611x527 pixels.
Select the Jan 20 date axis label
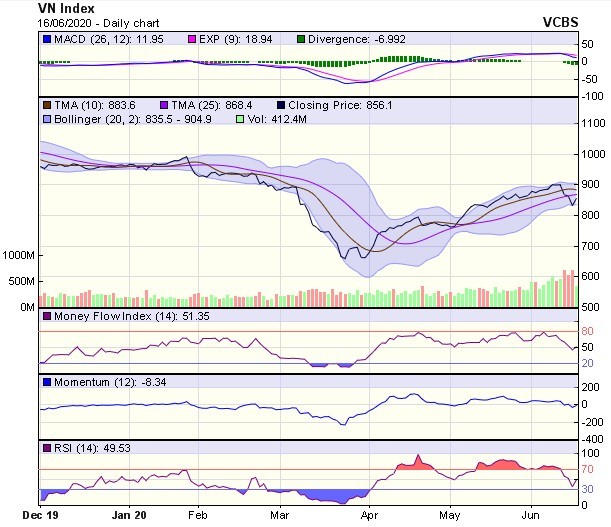pyautogui.click(x=129, y=518)
